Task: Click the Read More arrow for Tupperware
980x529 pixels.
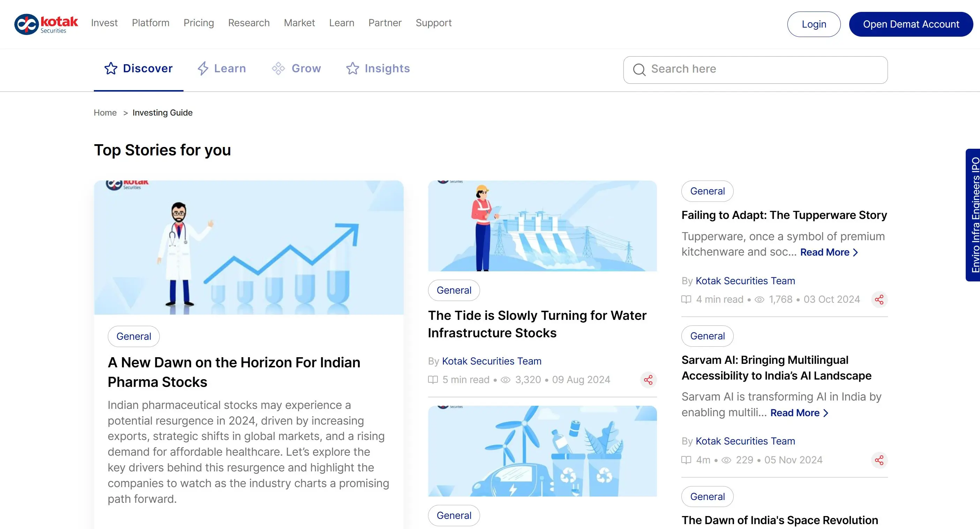Action: pos(855,252)
